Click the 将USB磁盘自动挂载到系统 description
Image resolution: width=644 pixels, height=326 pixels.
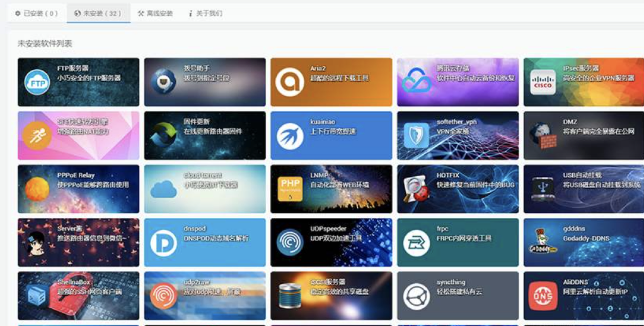coord(602,185)
